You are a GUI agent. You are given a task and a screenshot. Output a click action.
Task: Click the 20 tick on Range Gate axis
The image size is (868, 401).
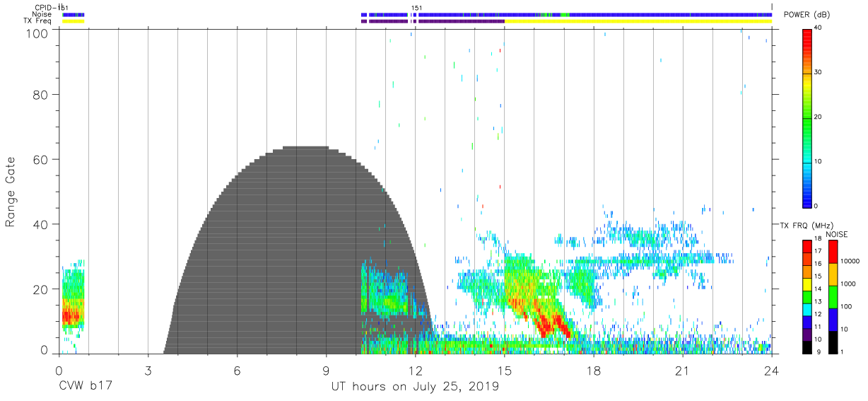coord(41,289)
